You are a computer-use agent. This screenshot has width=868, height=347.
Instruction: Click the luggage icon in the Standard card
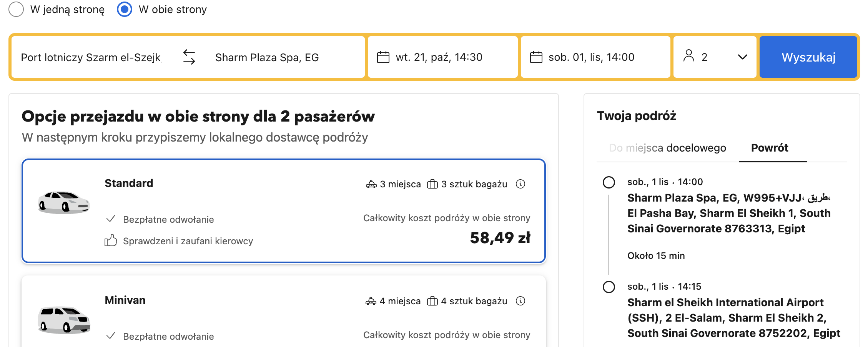click(x=432, y=184)
